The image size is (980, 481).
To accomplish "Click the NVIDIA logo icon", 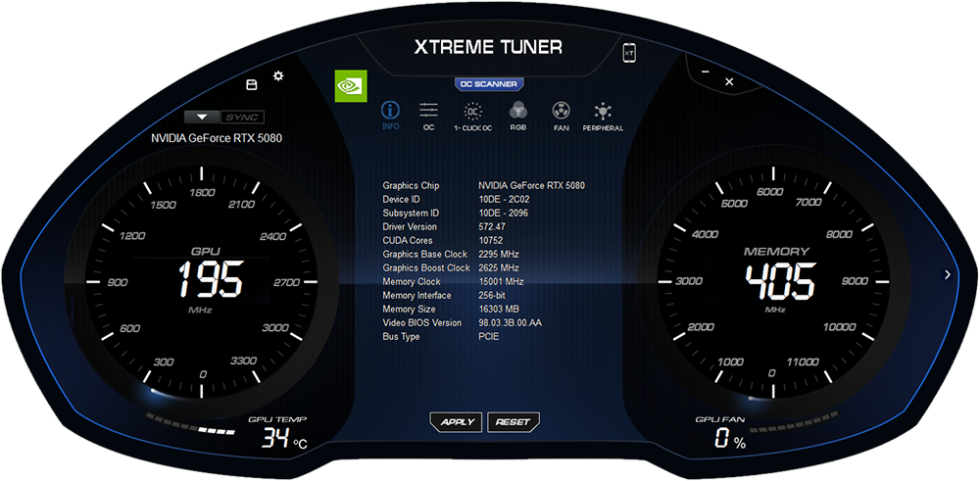I will point(351,85).
